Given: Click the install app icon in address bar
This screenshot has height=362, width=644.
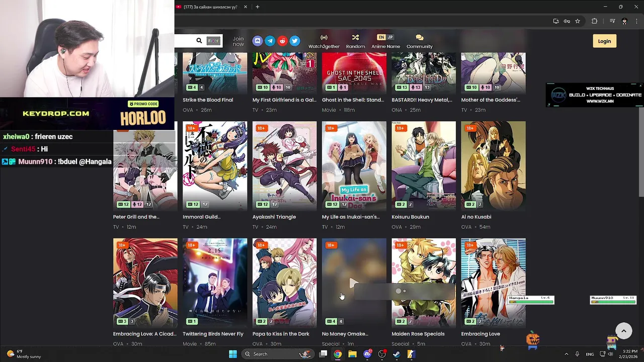Looking at the screenshot, I should (x=556, y=21).
